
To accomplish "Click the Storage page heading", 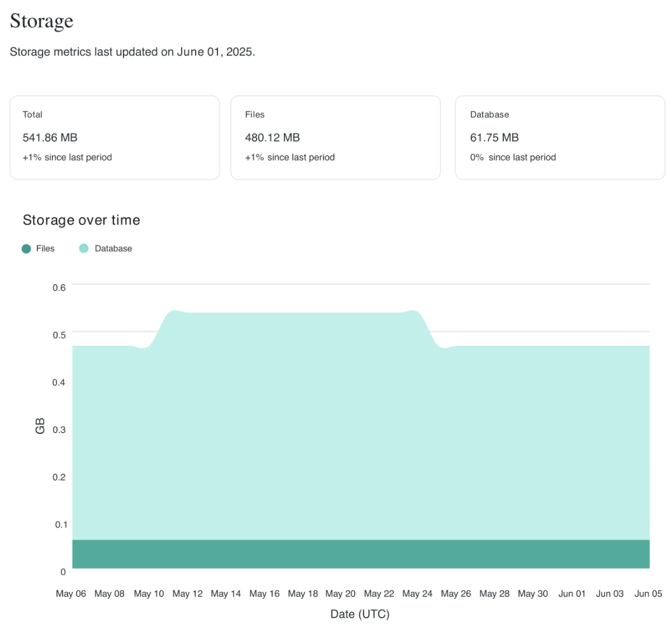I will [41, 21].
